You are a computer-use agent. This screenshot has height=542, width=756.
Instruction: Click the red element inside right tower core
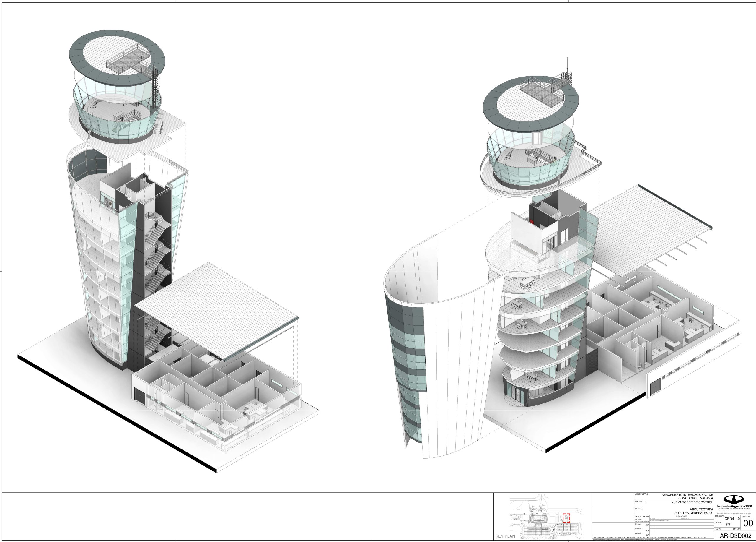coord(532,221)
